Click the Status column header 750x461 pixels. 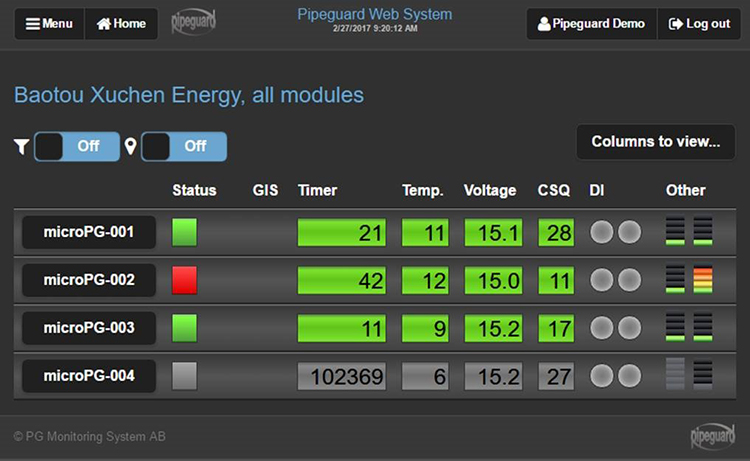pos(194,190)
